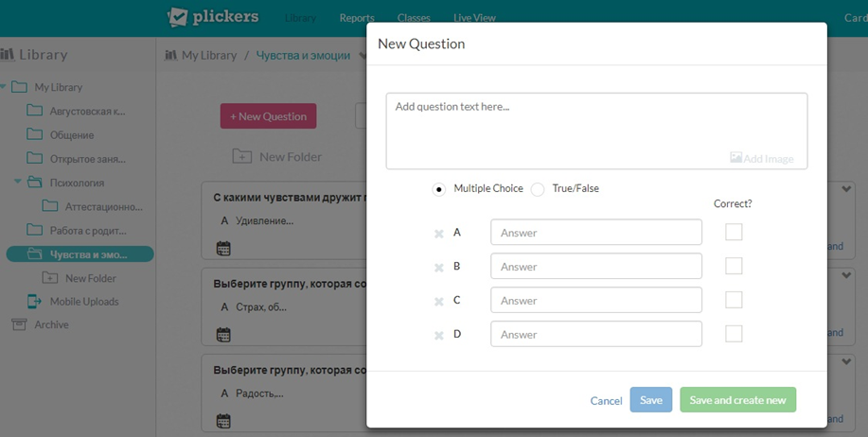Save and create new question
This screenshot has height=437, width=868.
coord(738,400)
